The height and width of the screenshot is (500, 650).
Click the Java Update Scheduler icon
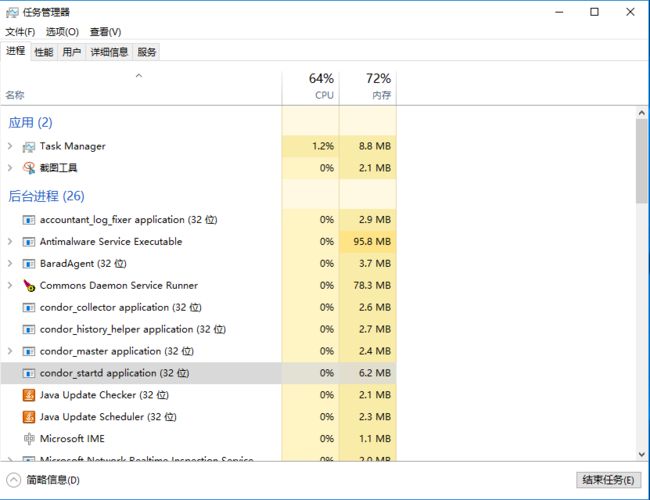click(x=28, y=417)
